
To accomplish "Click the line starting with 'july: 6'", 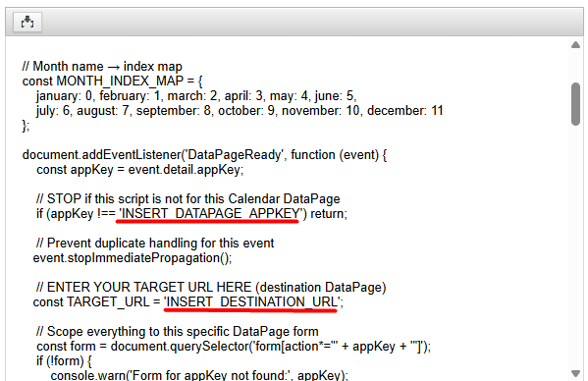I will coord(240,111).
